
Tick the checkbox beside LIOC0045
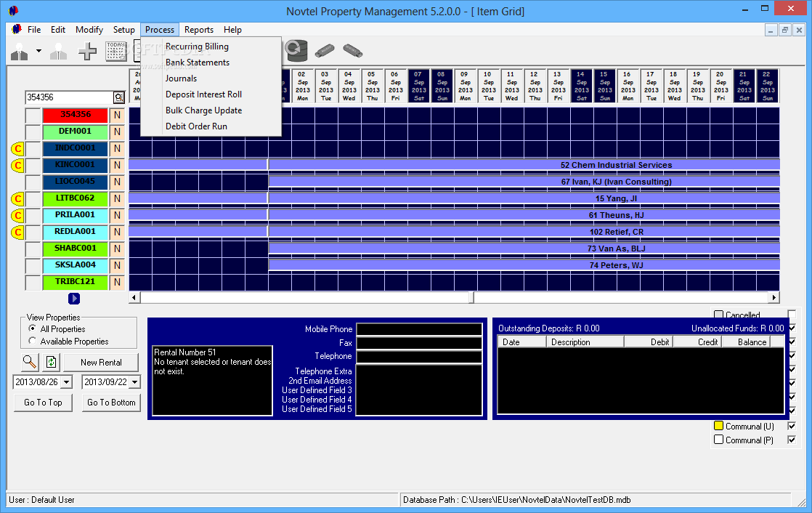33,182
